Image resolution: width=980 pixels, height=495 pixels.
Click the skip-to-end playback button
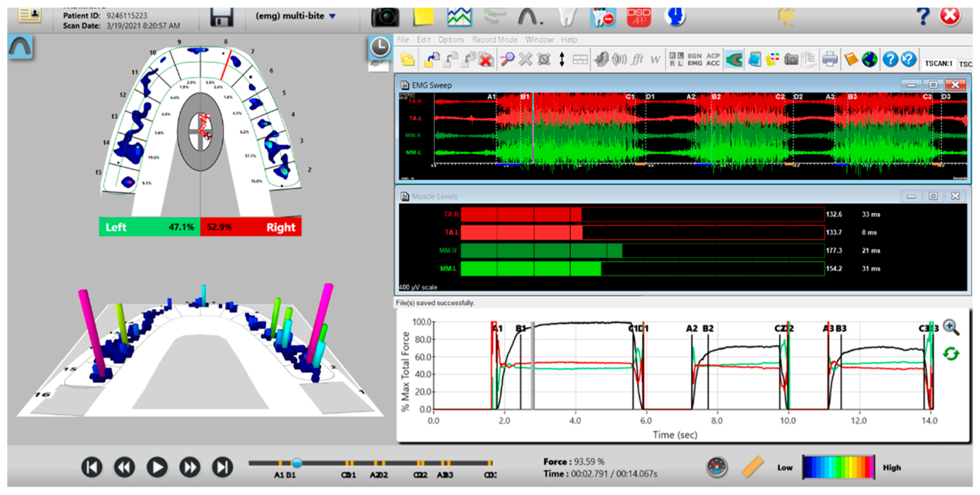click(x=223, y=467)
